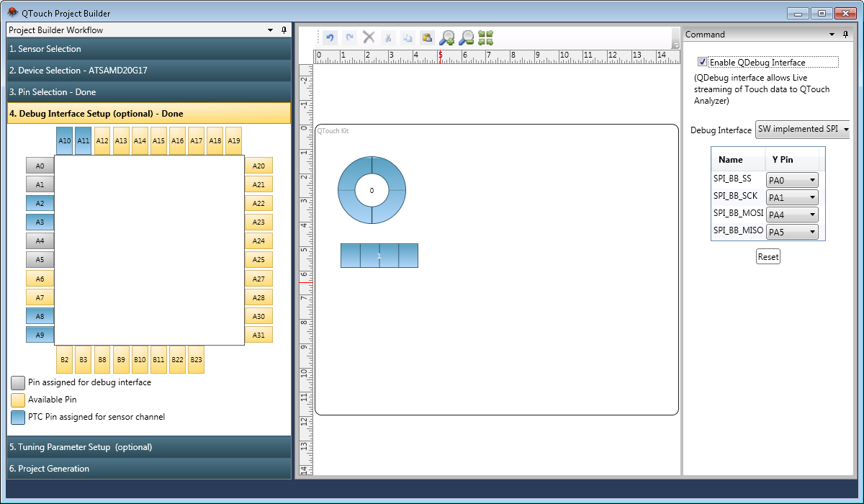Zoom in with the magnifier plus icon
Image resolution: width=864 pixels, height=504 pixels.
[447, 37]
